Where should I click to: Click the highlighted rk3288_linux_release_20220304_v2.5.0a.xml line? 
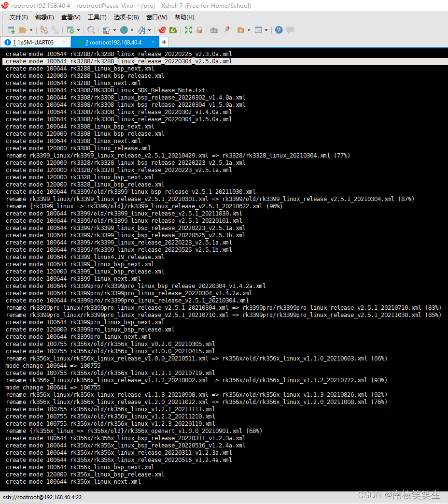tap(225, 61)
